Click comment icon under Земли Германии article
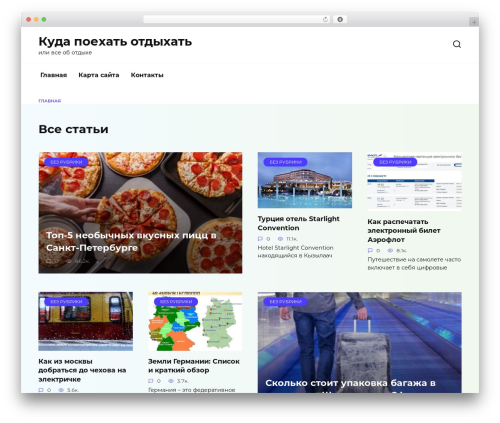Screen dimensions: 500x423 pos(151,381)
